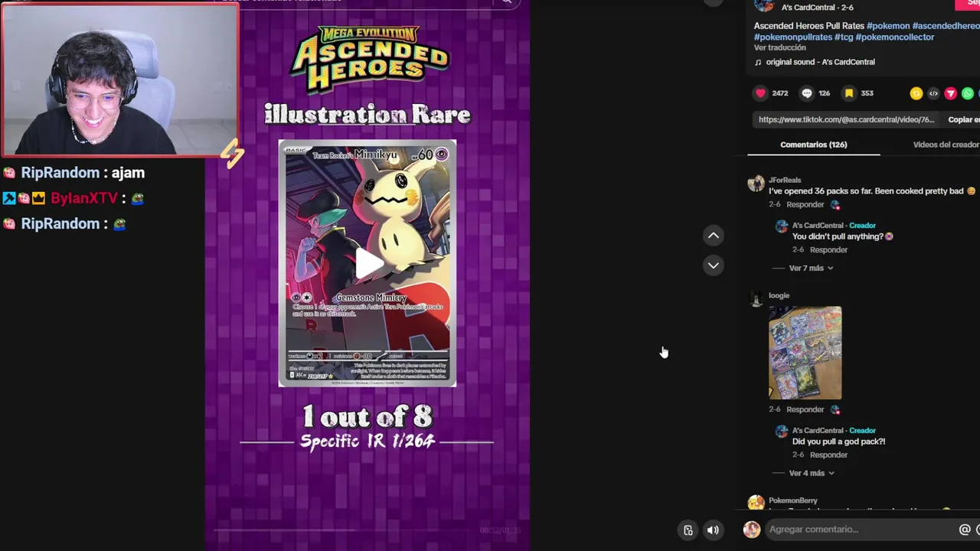Play the video with the center play button
This screenshot has width=980, height=551.
point(368,263)
